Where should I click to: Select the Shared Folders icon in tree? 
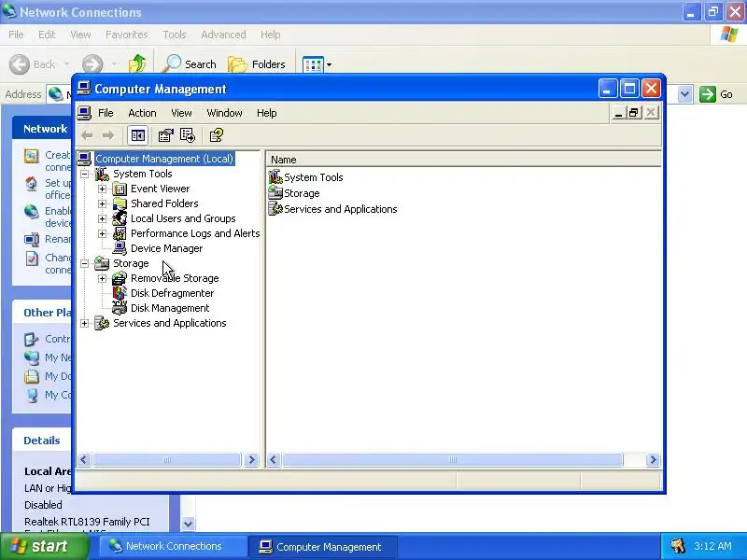click(120, 203)
